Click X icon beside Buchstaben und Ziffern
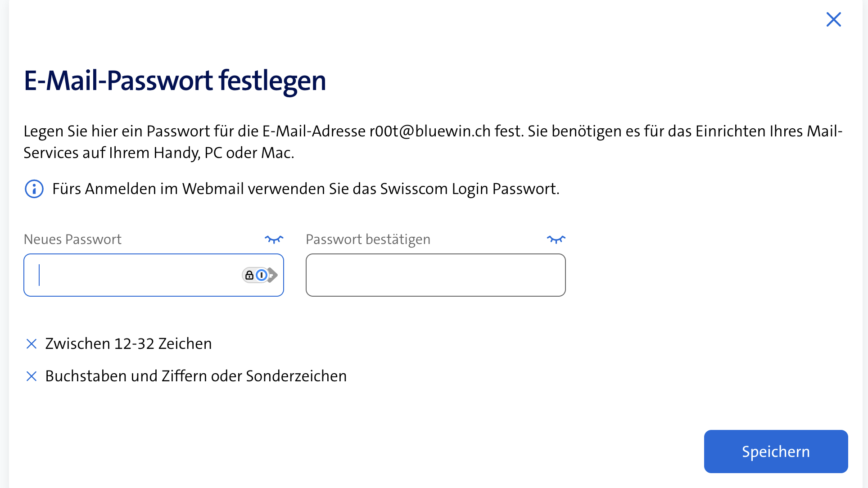Screen dimensions: 868x488 click(x=32, y=376)
